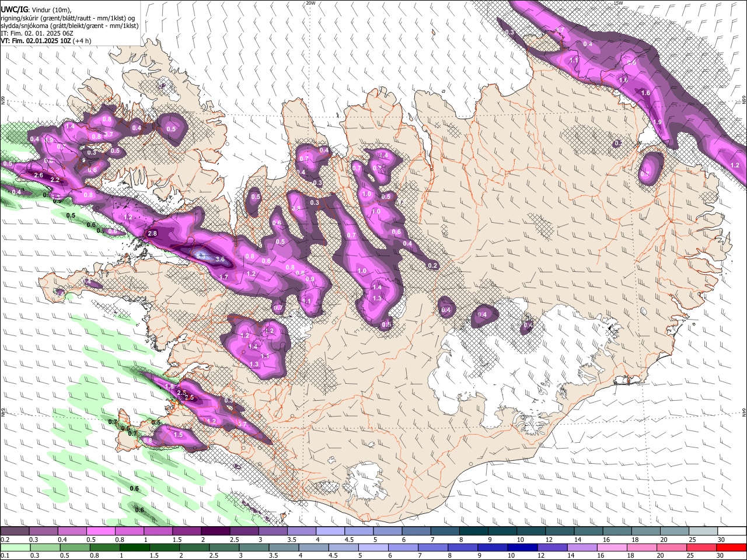Click the darkest purple 2 snow legend swatch
Image resolution: width=747 pixels, height=560 pixels.
coord(215,531)
